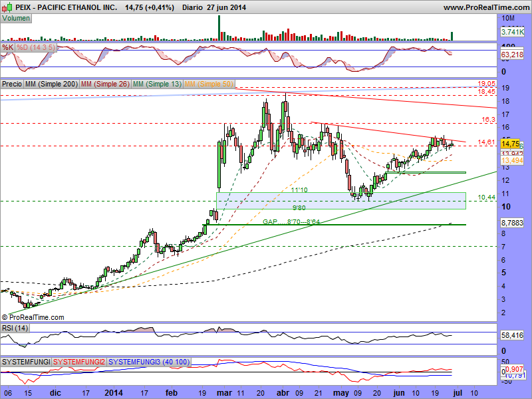Image resolution: width=532 pixels, height=399 pixels.
Task: Open the Precio label settings
Action: [x=12, y=84]
